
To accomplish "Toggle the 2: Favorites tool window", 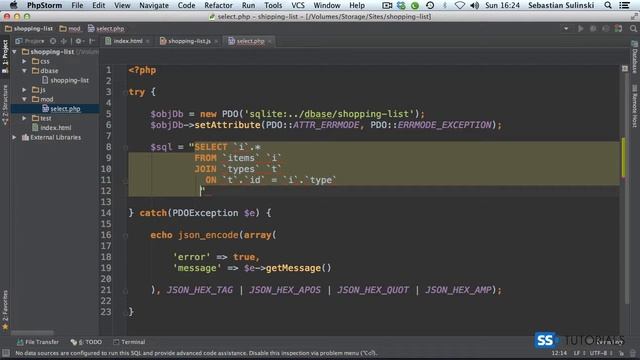I will coord(5,310).
